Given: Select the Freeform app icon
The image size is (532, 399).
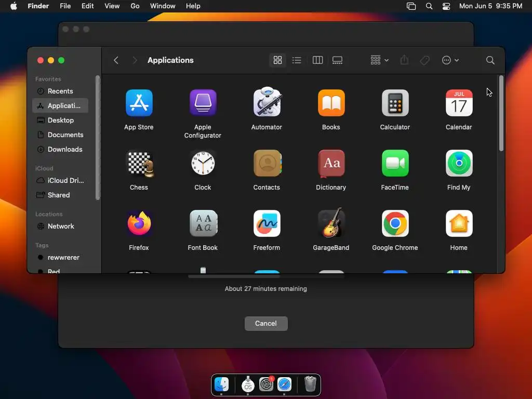Looking at the screenshot, I should (267, 223).
